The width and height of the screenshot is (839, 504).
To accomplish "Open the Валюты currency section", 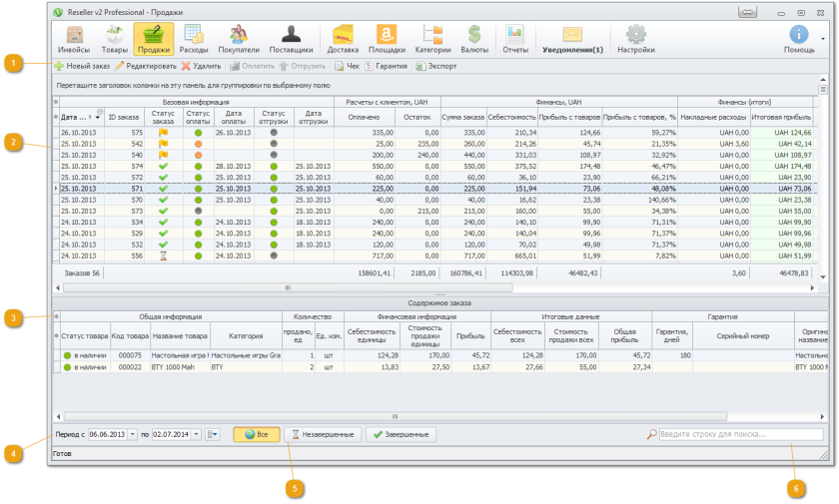I will pyautogui.click(x=474, y=39).
